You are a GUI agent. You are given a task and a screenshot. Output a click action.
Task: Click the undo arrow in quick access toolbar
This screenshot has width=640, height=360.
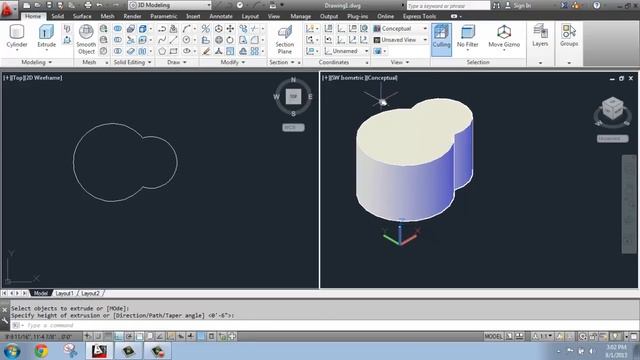(x=100, y=5)
